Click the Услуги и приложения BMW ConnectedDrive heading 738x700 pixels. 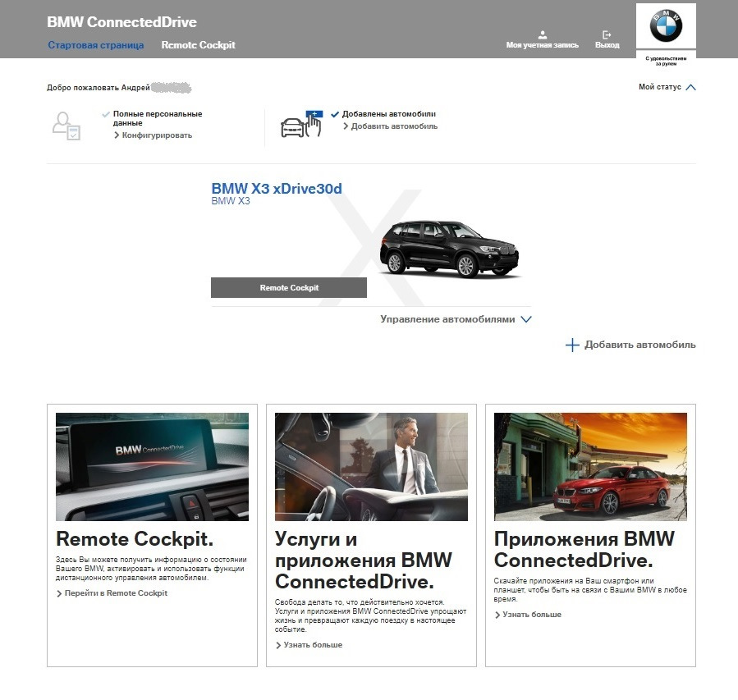pyautogui.click(x=364, y=560)
